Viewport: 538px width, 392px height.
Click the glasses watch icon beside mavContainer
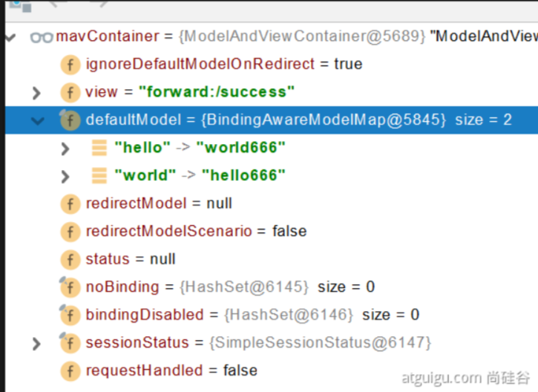[42, 36]
